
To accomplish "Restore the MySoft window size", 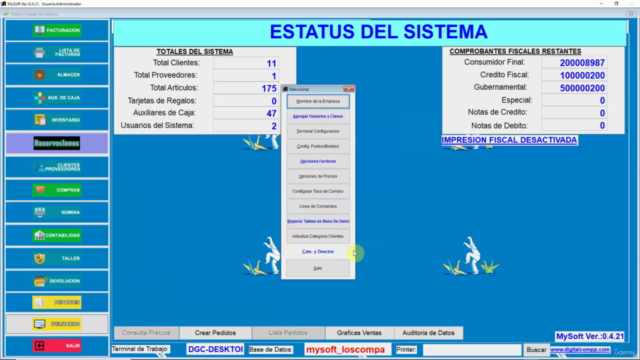I will pos(616,3).
